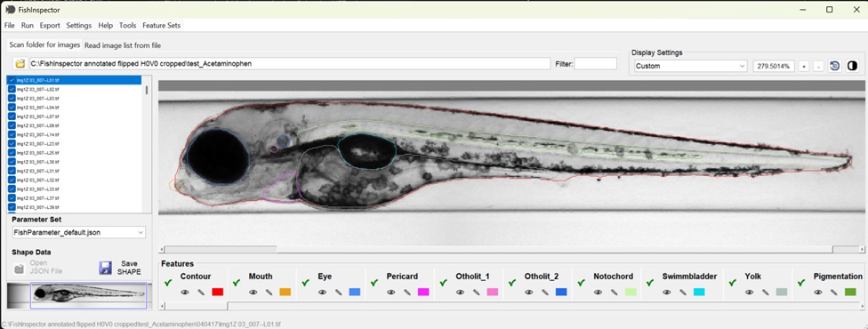
Task: Uncheck the checkbox for Img1Z 03_007--L04.tif
Action: point(12,107)
